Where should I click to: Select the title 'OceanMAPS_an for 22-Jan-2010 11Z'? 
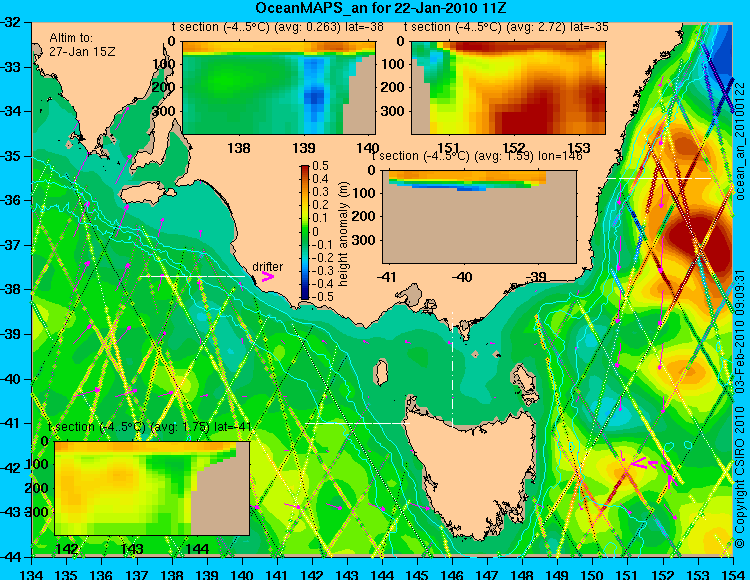[380, 8]
